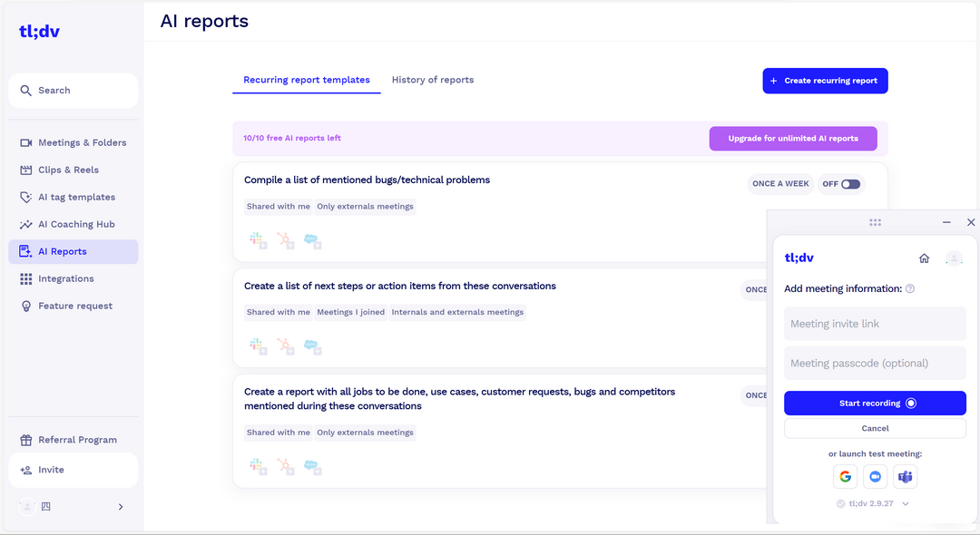Add Salesforce integration to the bugs report
This screenshot has height=535, width=980.
(312, 238)
